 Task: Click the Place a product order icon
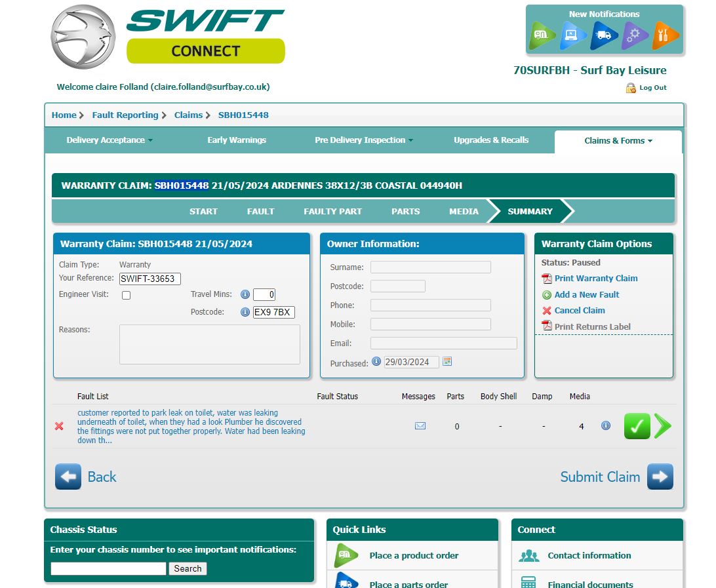point(346,555)
